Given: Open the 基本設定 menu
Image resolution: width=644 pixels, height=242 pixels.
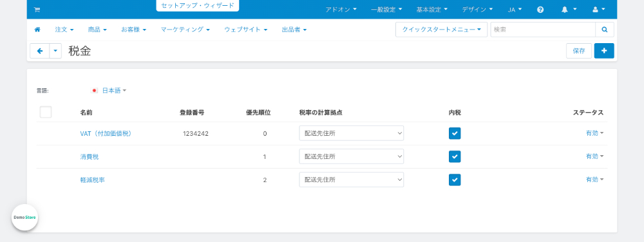Looking at the screenshot, I should [x=432, y=10].
